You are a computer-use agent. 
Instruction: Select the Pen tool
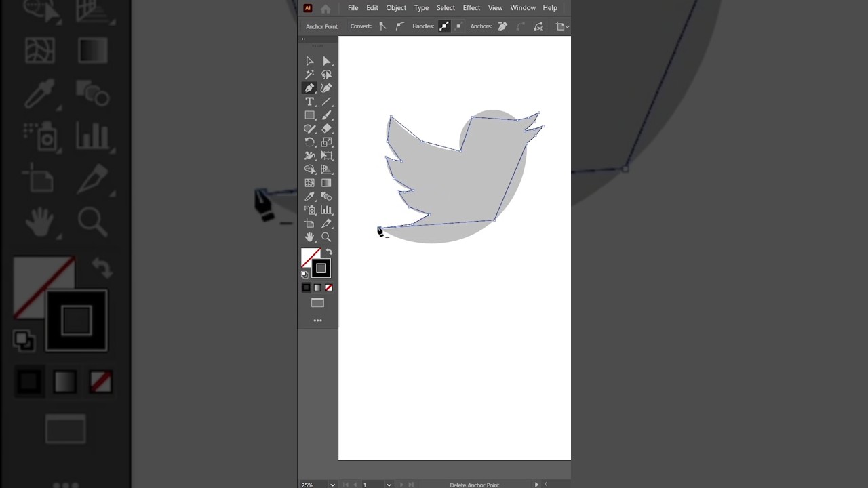[x=309, y=88]
